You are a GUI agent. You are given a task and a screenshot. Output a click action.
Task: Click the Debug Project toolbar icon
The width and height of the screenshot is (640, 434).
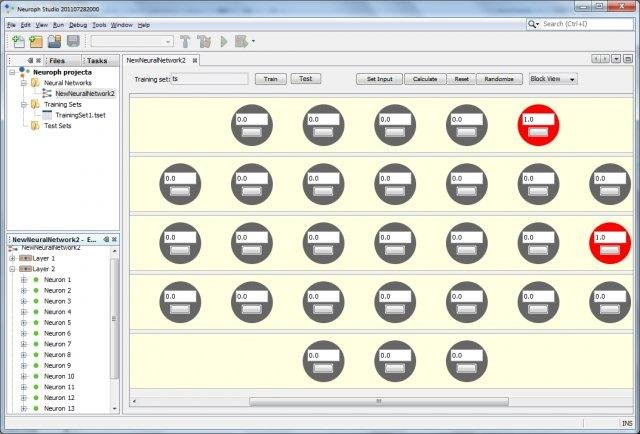241,41
